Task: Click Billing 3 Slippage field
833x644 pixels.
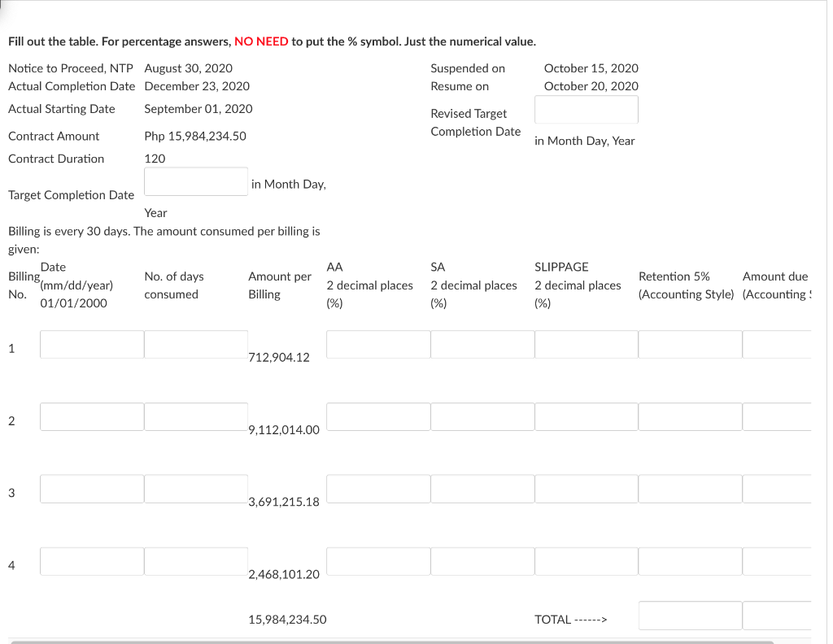Action: [x=586, y=489]
